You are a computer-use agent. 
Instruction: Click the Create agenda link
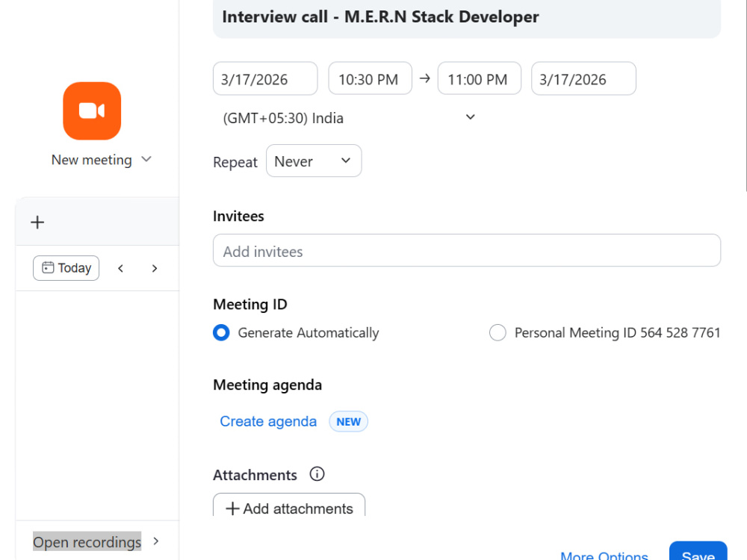268,421
